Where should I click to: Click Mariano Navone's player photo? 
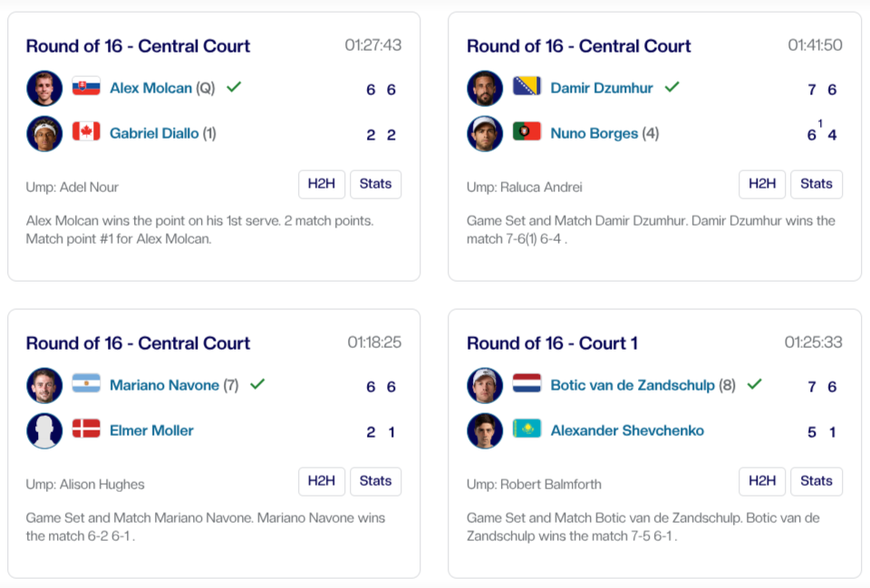(x=44, y=385)
